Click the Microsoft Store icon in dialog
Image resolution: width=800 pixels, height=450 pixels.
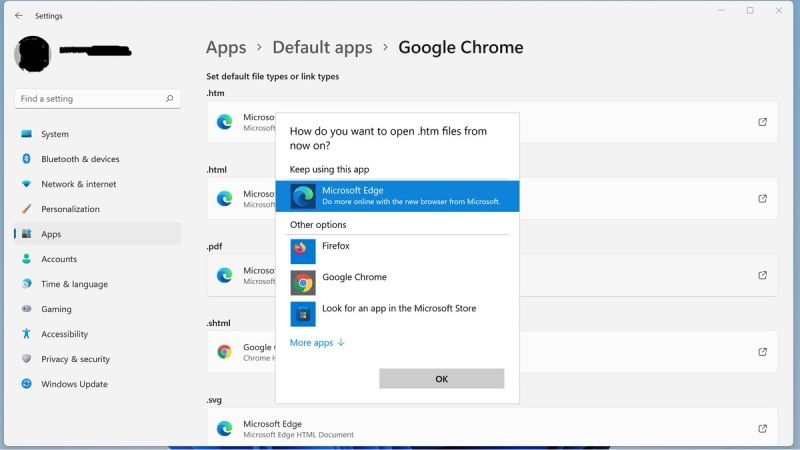point(303,314)
